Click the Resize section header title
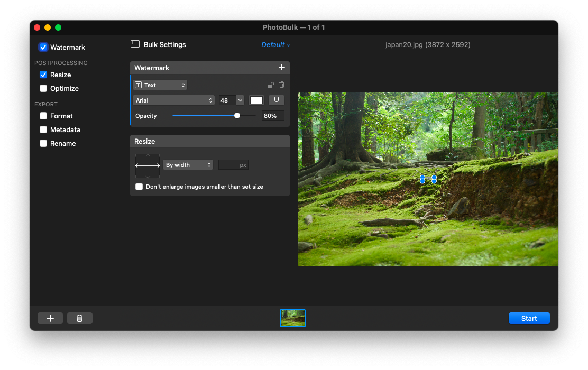Screen dimensions: 588x370 pos(145,141)
